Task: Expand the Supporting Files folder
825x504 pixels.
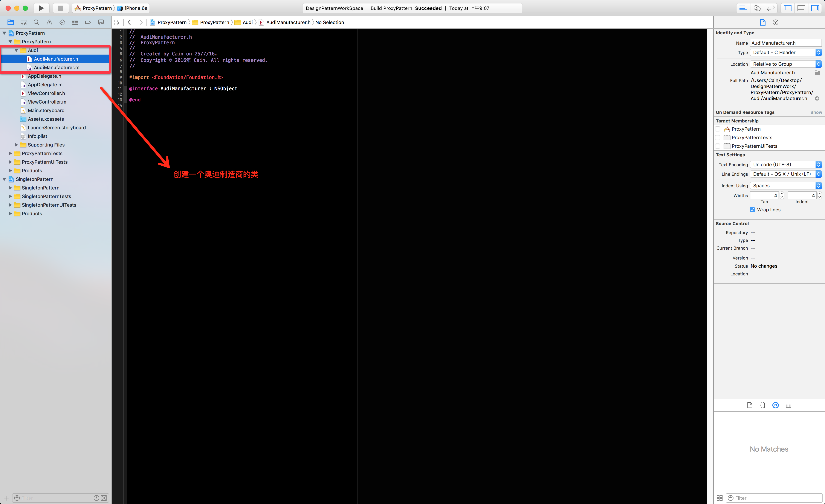Action: point(16,145)
